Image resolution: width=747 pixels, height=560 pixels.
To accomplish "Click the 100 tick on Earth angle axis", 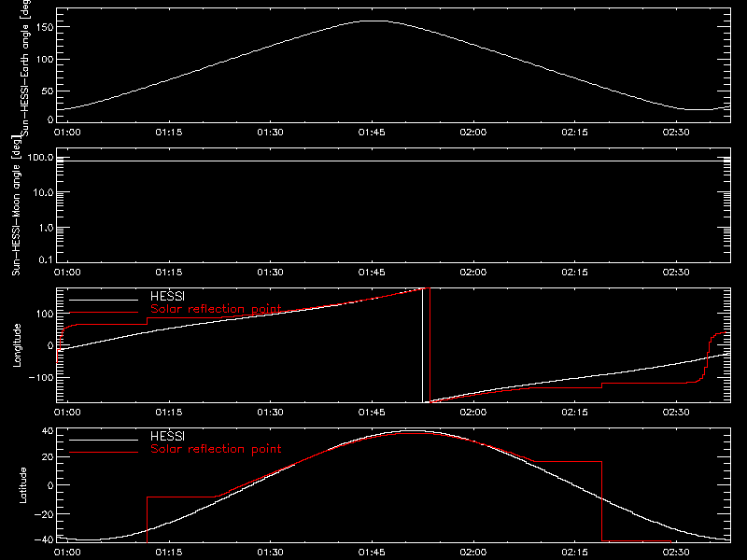I will [44, 59].
